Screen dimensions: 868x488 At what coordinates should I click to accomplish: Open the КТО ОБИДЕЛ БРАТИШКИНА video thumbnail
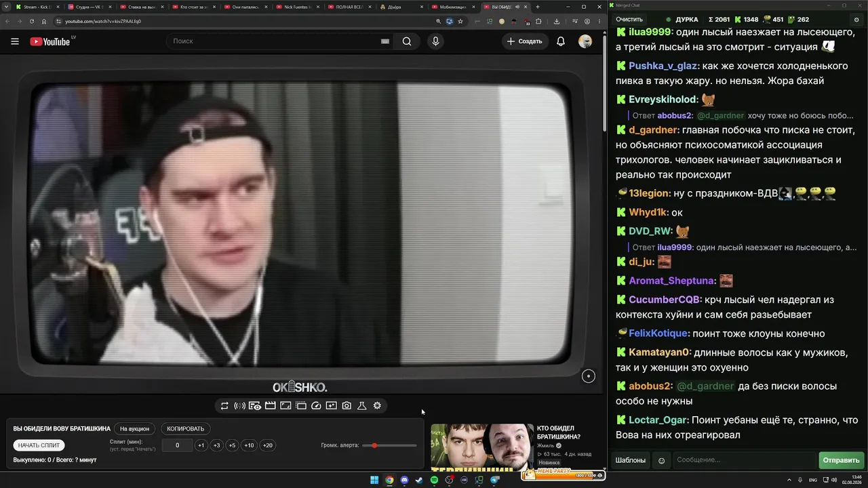click(481, 447)
